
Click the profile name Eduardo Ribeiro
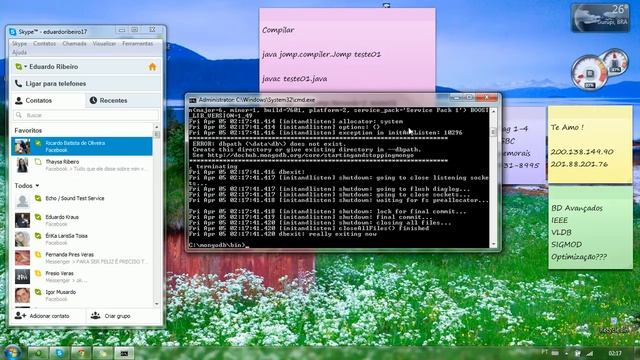(53, 67)
